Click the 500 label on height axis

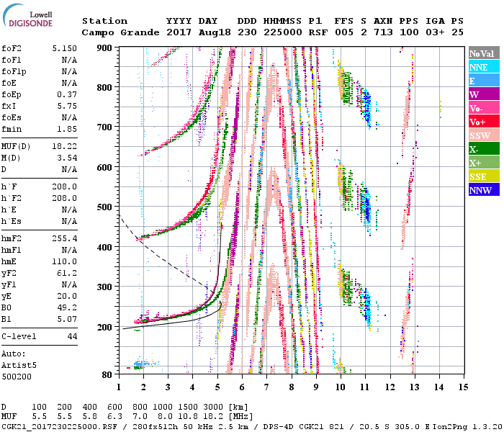coord(104,207)
